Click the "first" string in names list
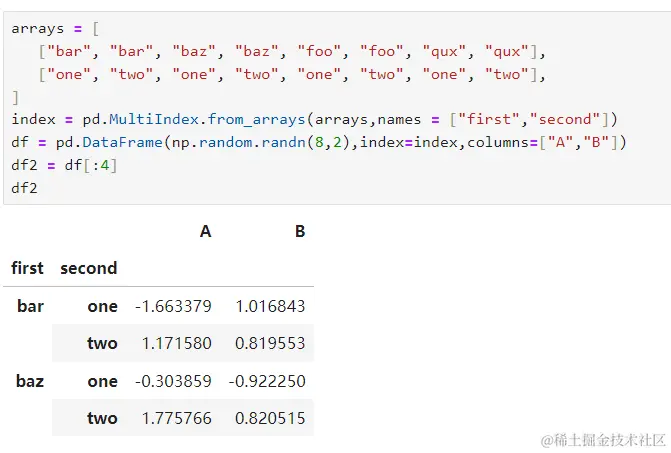Screen dimensions: 671x453 tap(489, 119)
